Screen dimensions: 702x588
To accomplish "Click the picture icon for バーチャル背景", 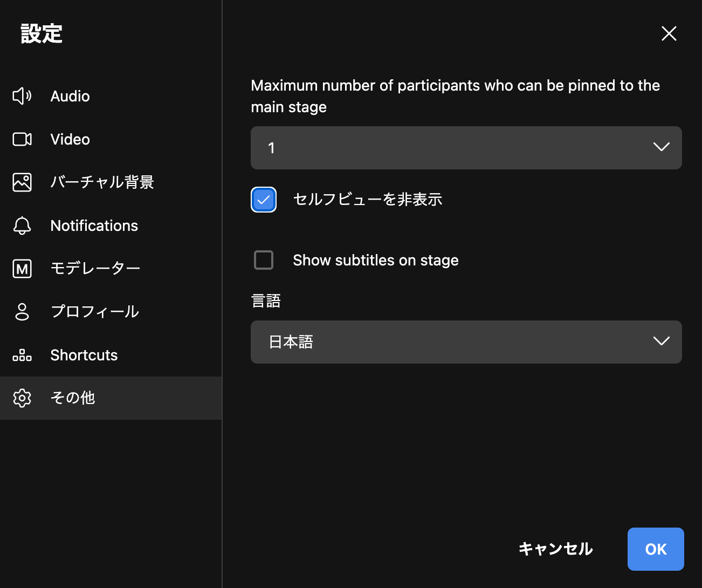I will (22, 182).
